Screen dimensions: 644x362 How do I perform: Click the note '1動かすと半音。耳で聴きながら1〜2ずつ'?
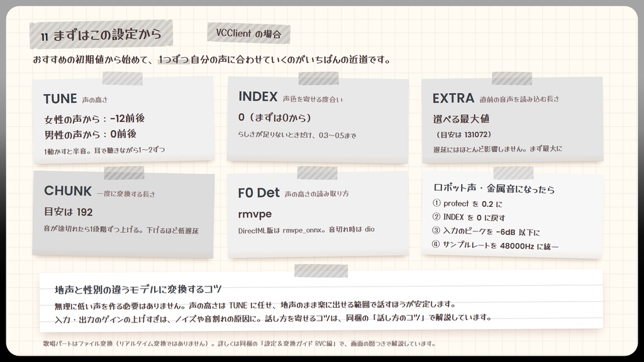(x=105, y=150)
